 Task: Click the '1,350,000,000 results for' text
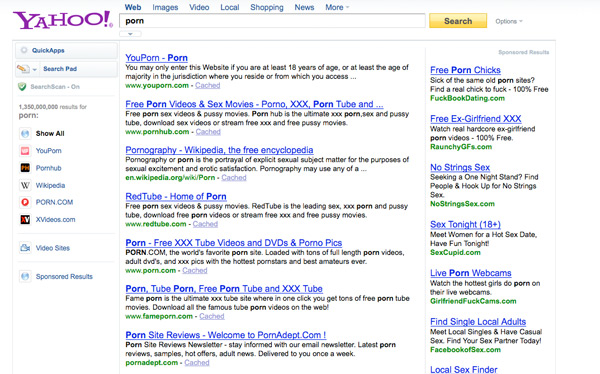click(x=53, y=107)
